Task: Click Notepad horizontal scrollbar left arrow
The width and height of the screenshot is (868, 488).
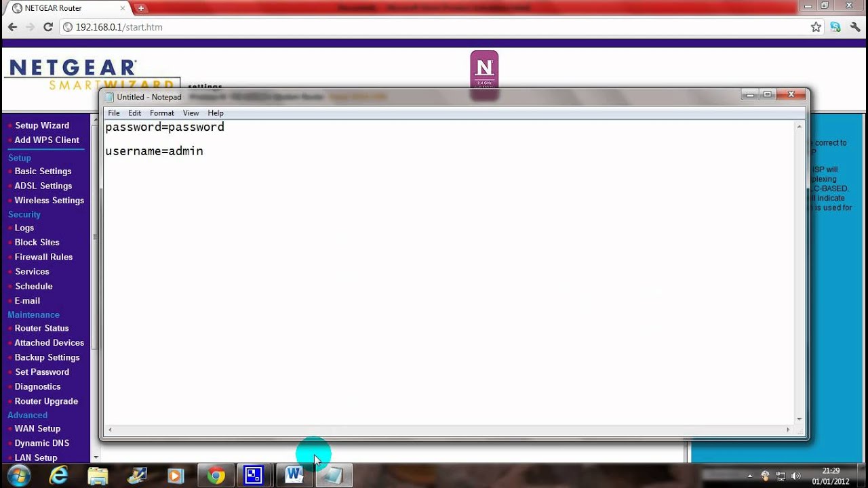Action: pos(110,430)
